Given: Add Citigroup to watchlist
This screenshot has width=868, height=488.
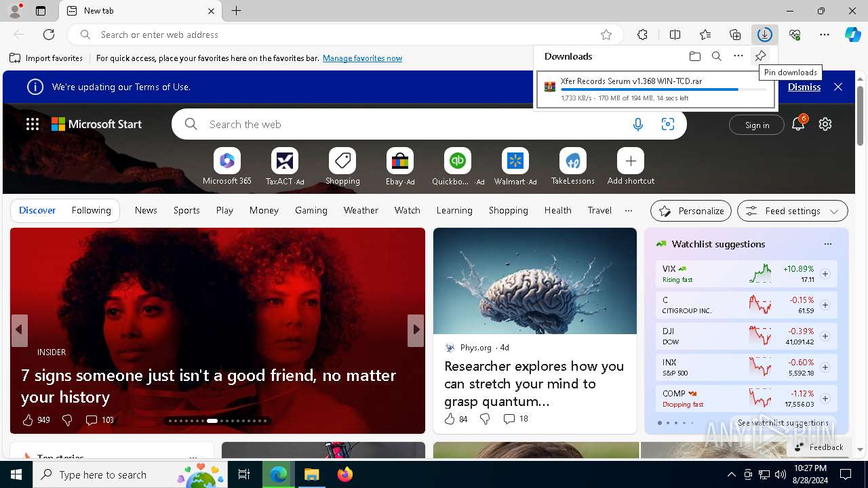Looking at the screenshot, I should [x=825, y=305].
